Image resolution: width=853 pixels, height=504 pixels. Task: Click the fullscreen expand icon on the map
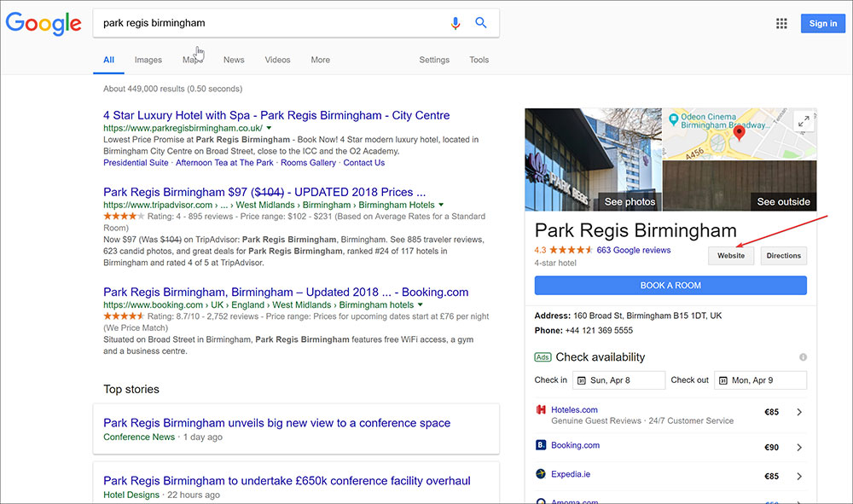tap(803, 120)
